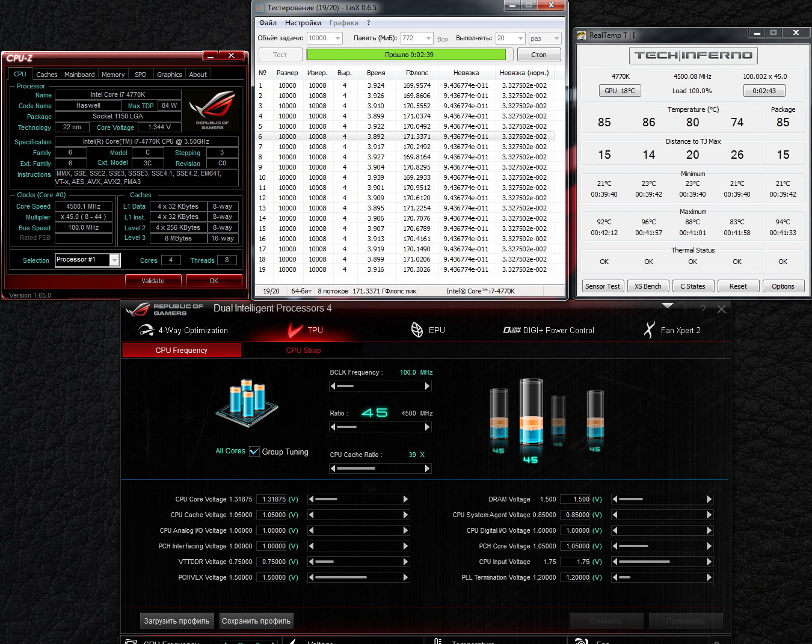Open the Файл menu in LinX

click(x=268, y=23)
